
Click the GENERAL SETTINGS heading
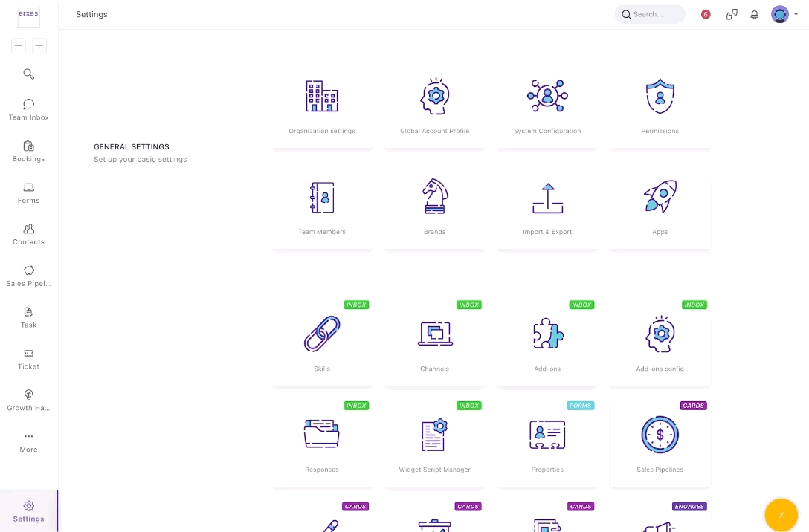(132, 147)
